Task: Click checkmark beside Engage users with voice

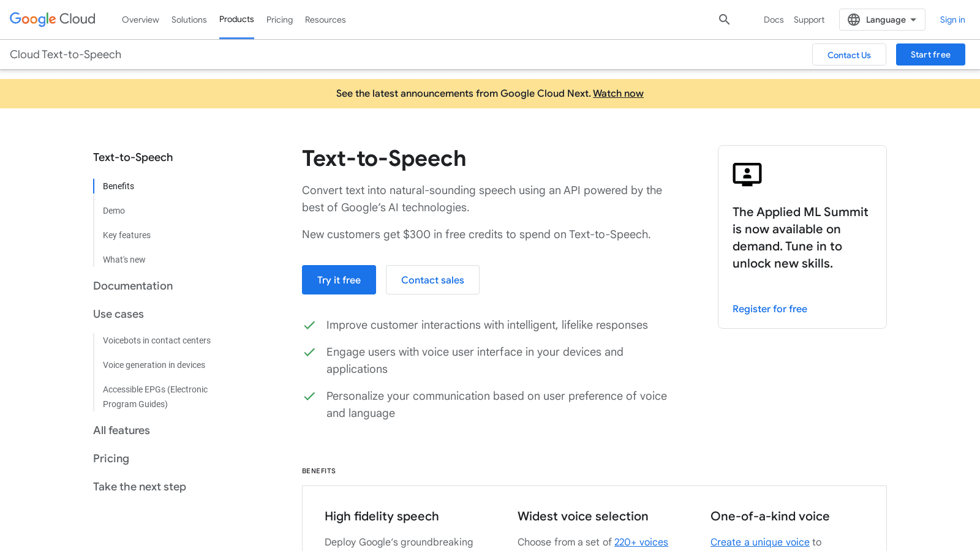Action: (x=309, y=352)
